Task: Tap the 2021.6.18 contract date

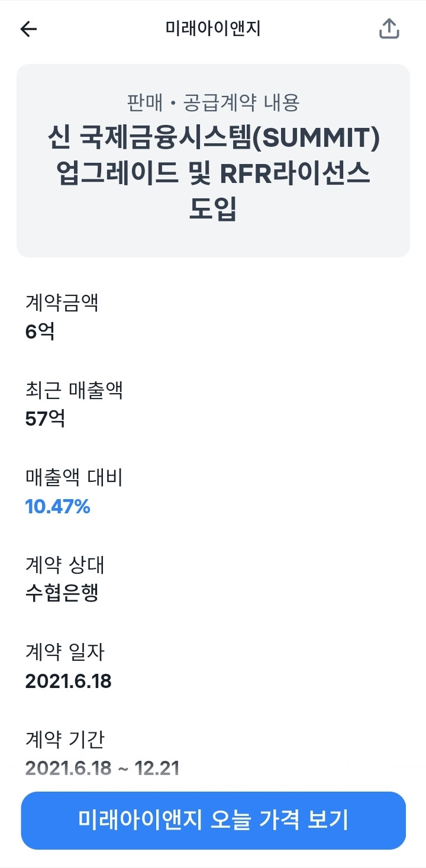Action: 68,681
